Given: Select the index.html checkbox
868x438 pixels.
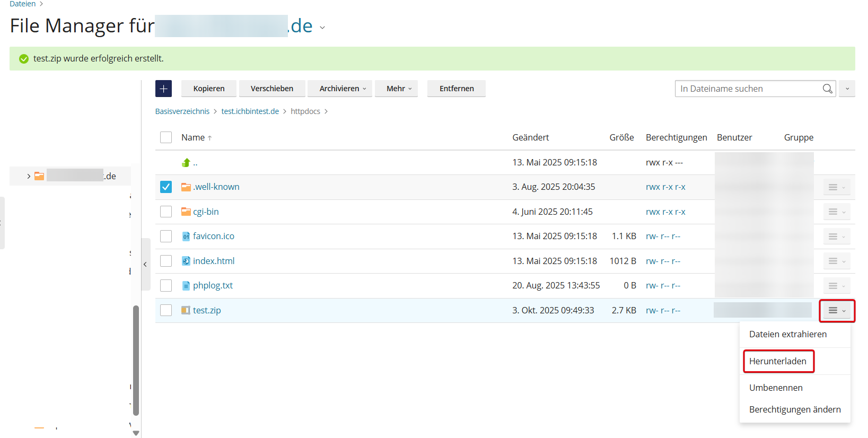Looking at the screenshot, I should (x=166, y=261).
